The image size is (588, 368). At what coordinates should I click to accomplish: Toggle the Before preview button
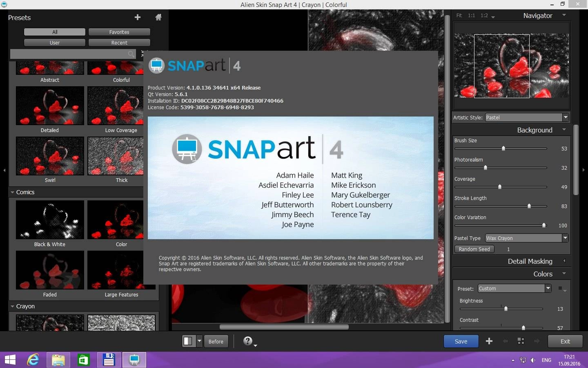click(216, 341)
